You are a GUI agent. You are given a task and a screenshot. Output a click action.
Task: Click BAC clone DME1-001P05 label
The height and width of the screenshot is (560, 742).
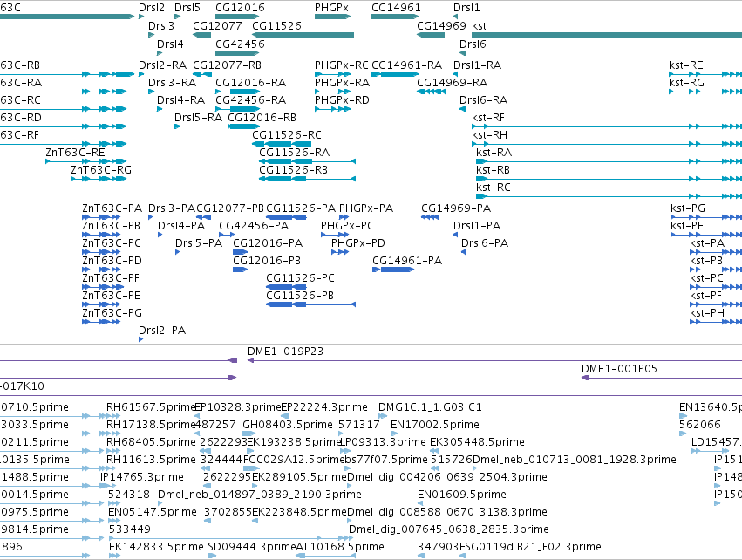coord(619,369)
